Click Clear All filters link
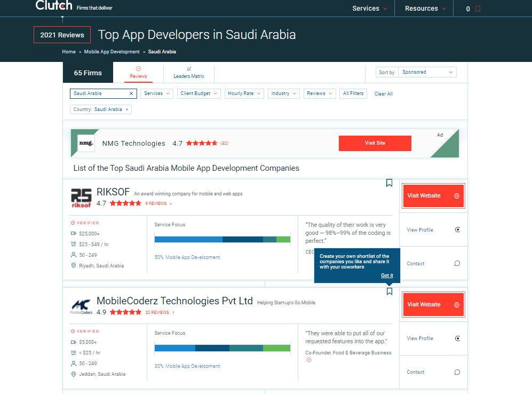The height and width of the screenshot is (394, 532). (384, 93)
